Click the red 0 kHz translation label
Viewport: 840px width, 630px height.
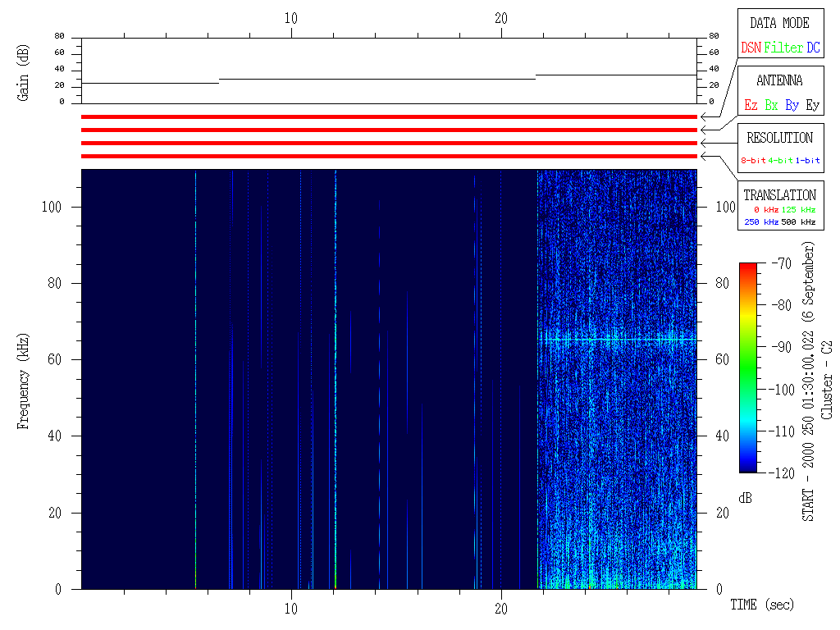[765, 210]
